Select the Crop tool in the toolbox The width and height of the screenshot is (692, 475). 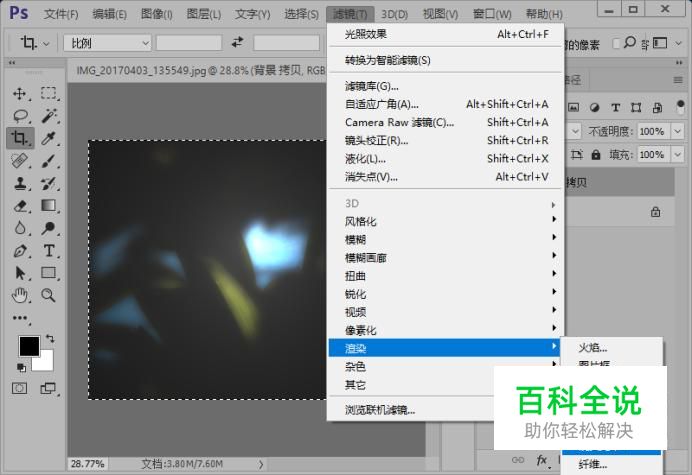click(x=19, y=138)
